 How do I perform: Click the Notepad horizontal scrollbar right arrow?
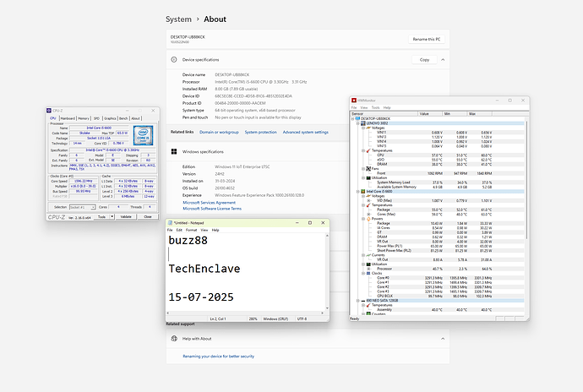click(323, 313)
